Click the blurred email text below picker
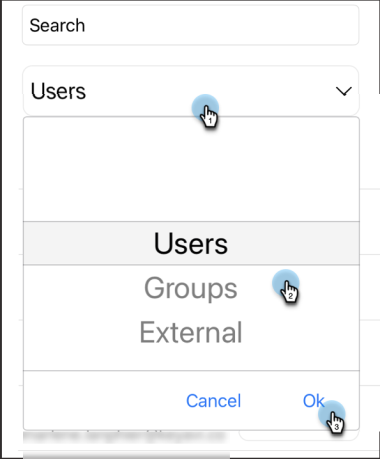This screenshot has width=380, height=459. point(125,436)
